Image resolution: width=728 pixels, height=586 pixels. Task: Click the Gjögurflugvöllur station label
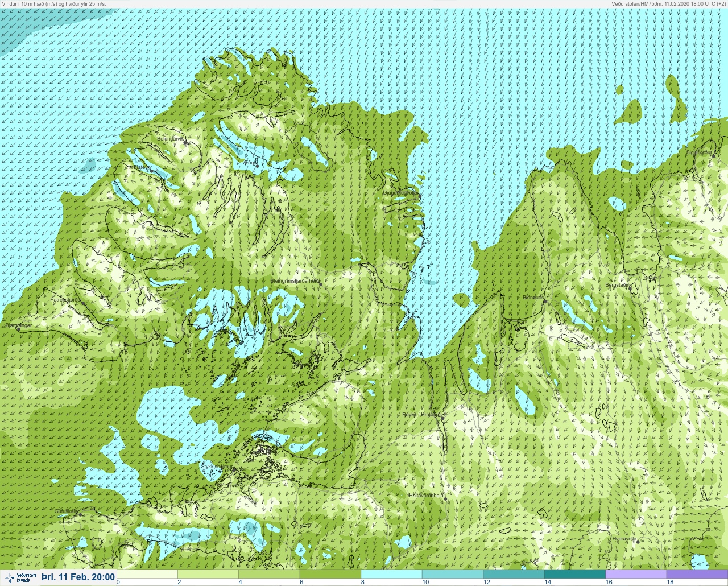tap(401, 193)
